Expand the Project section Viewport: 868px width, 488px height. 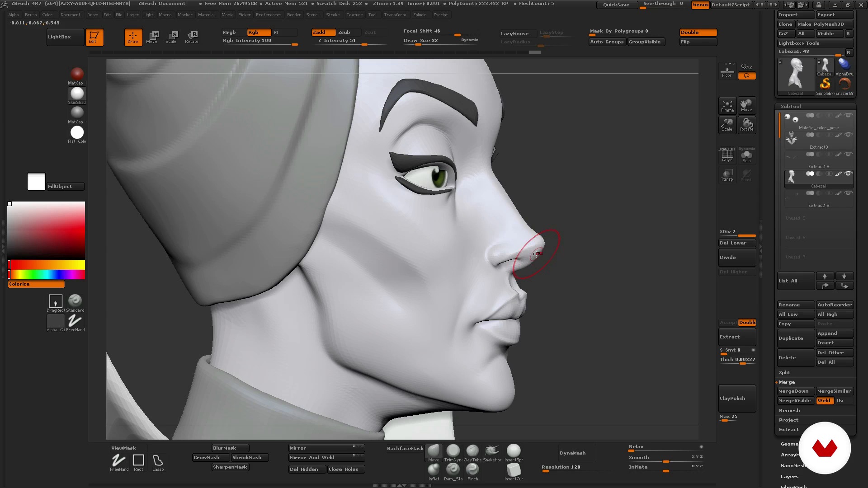pyautogui.click(x=788, y=420)
